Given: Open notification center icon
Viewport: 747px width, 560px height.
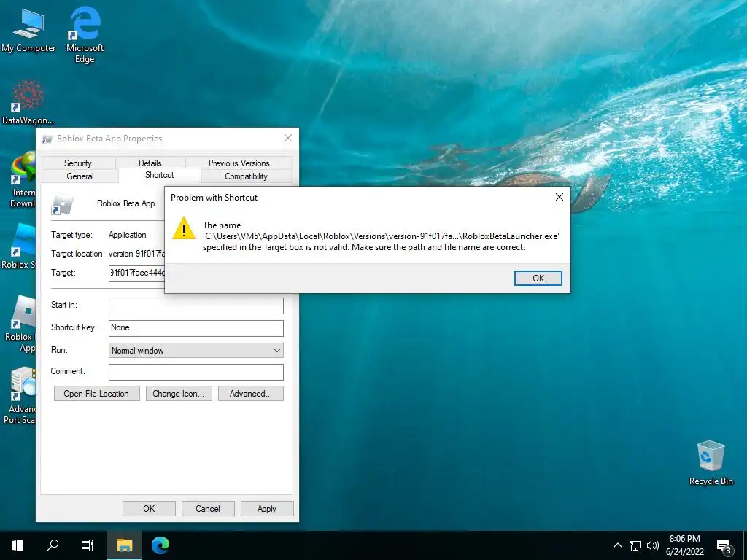Looking at the screenshot, I should pos(724,547).
